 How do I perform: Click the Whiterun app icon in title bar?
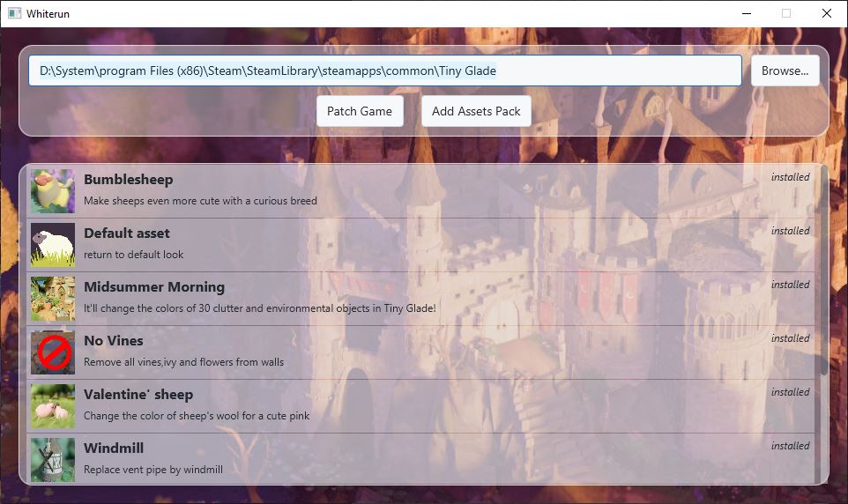14,13
